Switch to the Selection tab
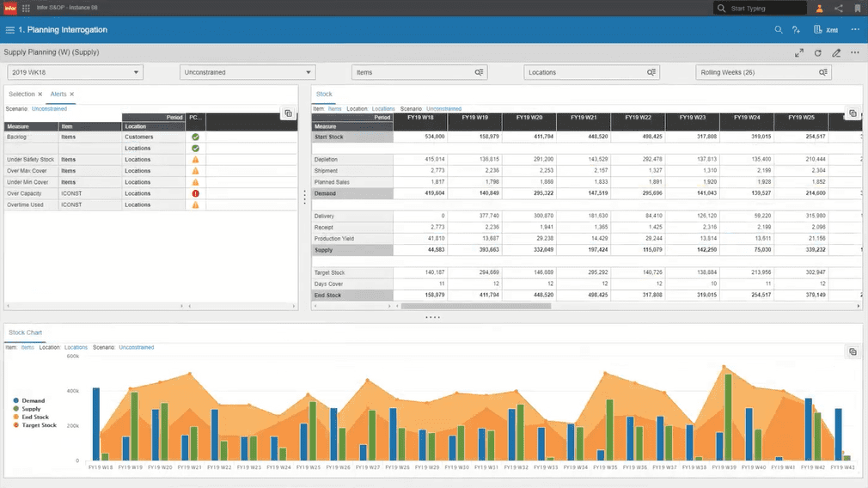 pyautogui.click(x=21, y=94)
